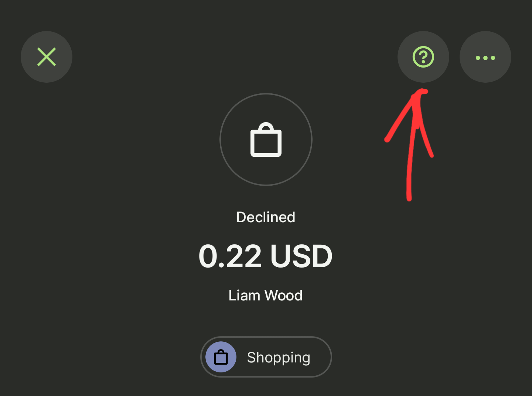Open the three-dot more options menu
532x396 pixels.
tap(485, 57)
